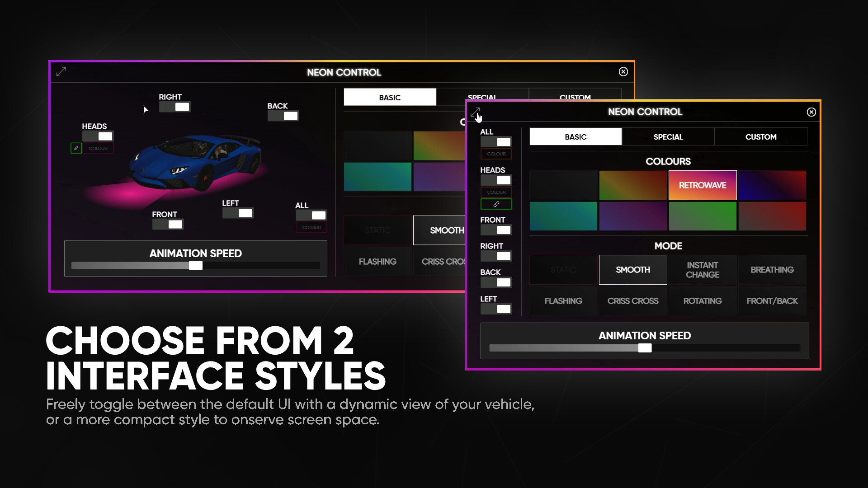The height and width of the screenshot is (488, 868).
Task: Click the link icon beside HEADS COLOUR near the car
Action: tap(75, 148)
